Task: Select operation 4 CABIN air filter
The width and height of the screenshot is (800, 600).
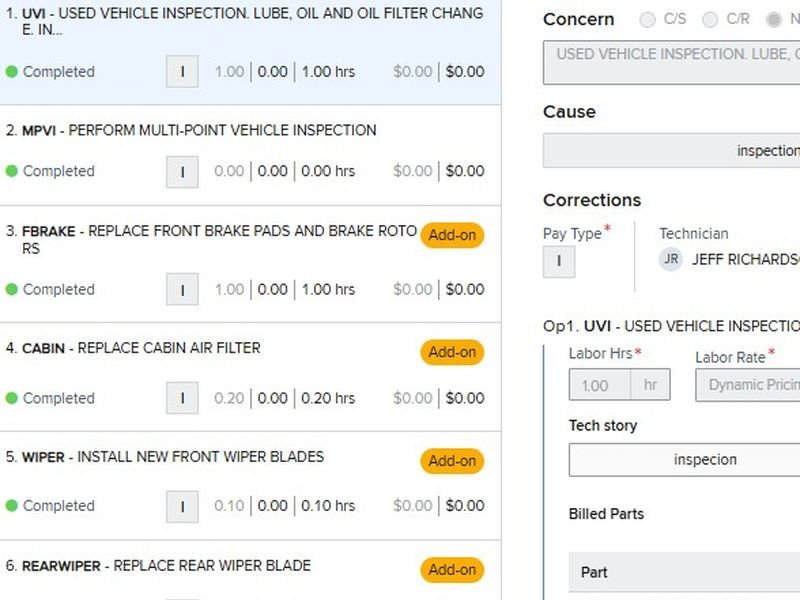Action: point(250,377)
